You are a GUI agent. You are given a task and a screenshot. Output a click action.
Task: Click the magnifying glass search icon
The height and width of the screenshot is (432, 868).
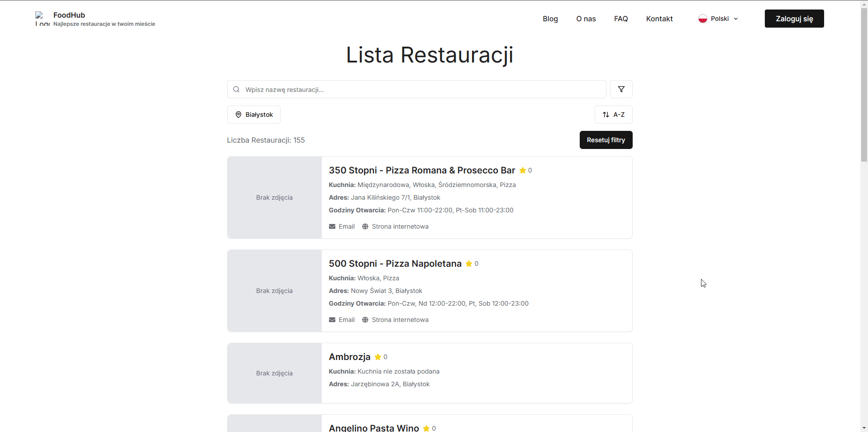pyautogui.click(x=236, y=89)
